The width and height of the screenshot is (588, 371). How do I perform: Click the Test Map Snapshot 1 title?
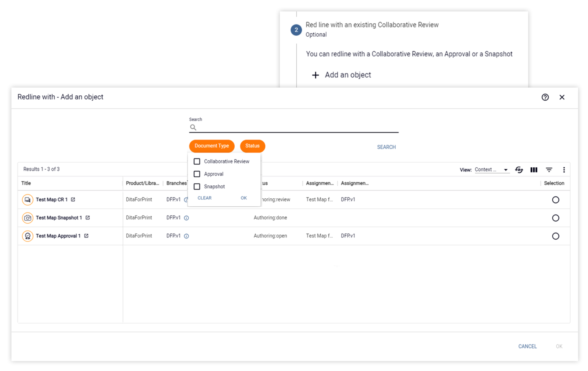pos(59,218)
